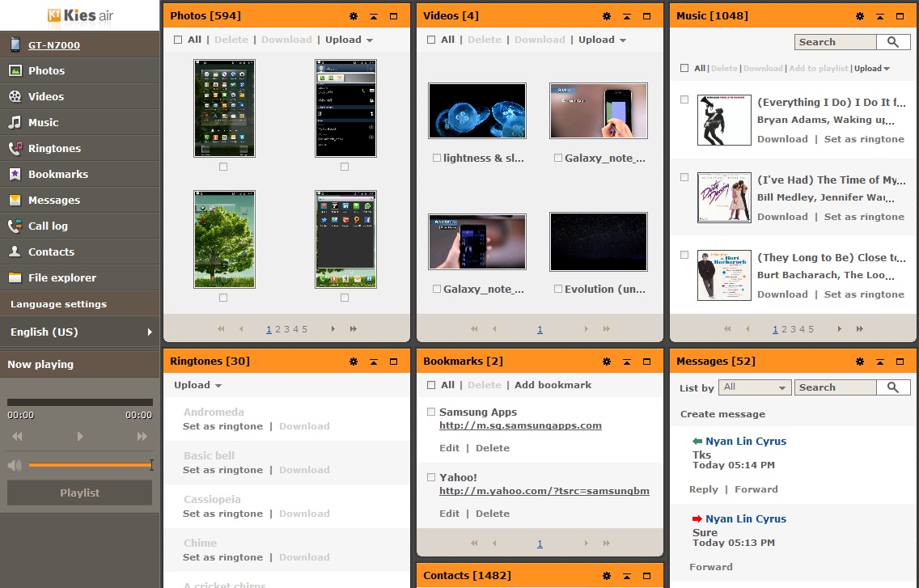
Task: Open the Photos panel settings gear
Action: click(x=354, y=16)
